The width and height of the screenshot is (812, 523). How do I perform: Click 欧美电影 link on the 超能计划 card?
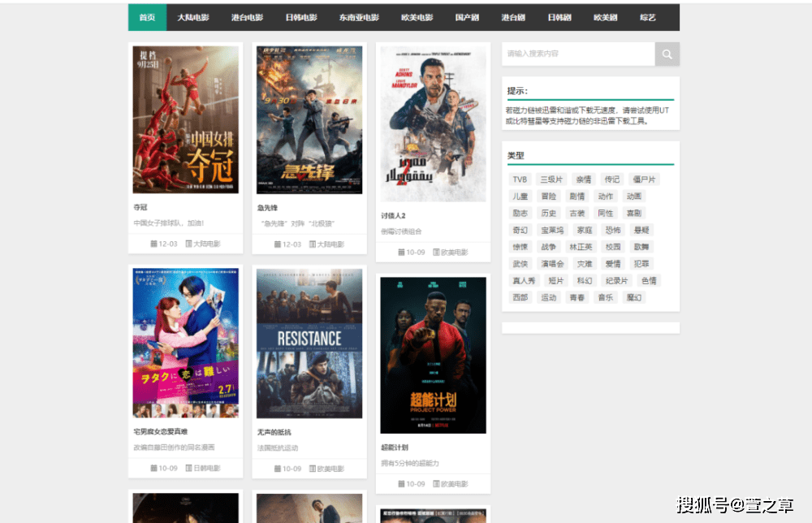click(x=454, y=484)
